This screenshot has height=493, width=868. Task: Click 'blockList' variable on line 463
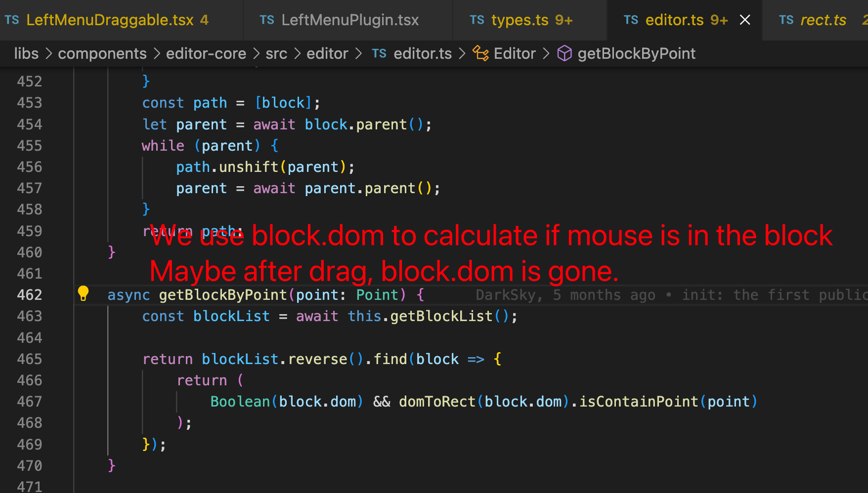click(231, 316)
